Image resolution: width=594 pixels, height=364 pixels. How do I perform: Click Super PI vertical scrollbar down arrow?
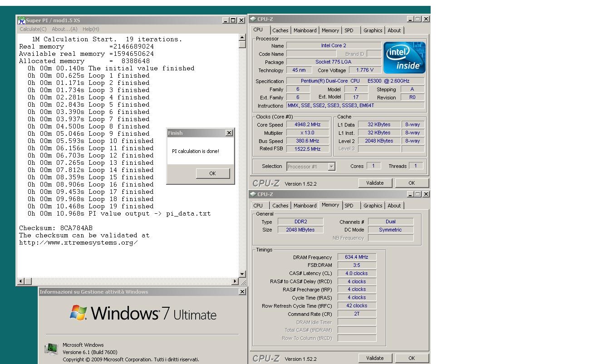click(x=242, y=274)
